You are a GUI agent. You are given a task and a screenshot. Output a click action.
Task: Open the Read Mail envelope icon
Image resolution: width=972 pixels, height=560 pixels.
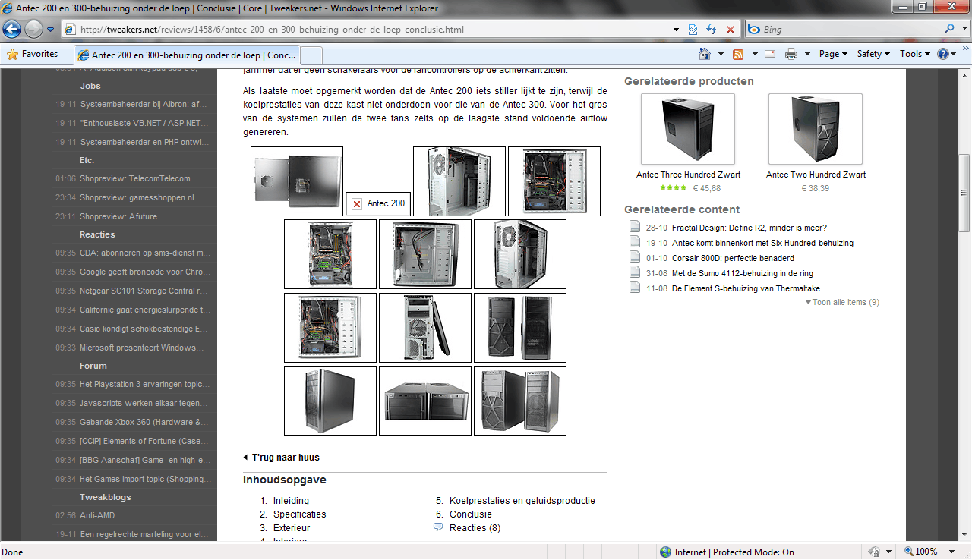tap(770, 54)
